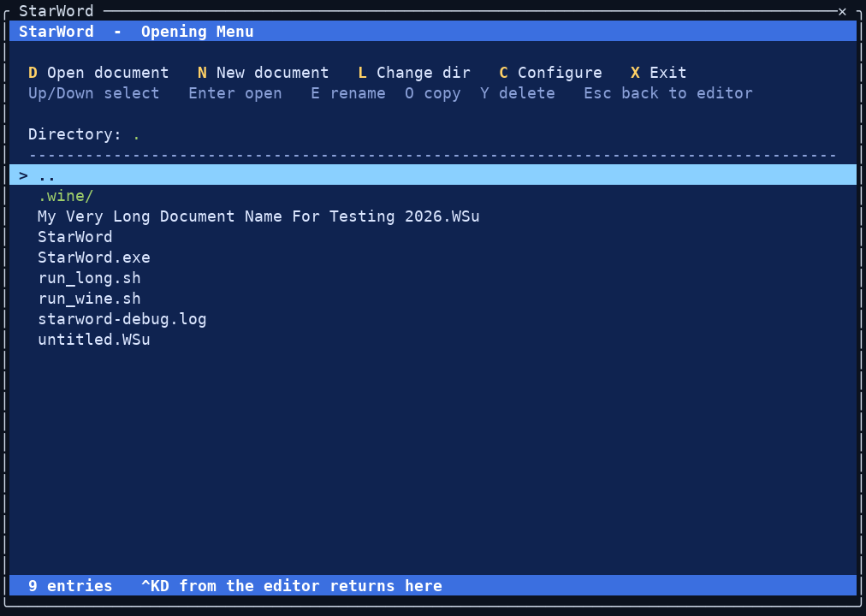Click the O copy hint
Viewport: 866px width, 616px height.
click(x=433, y=93)
